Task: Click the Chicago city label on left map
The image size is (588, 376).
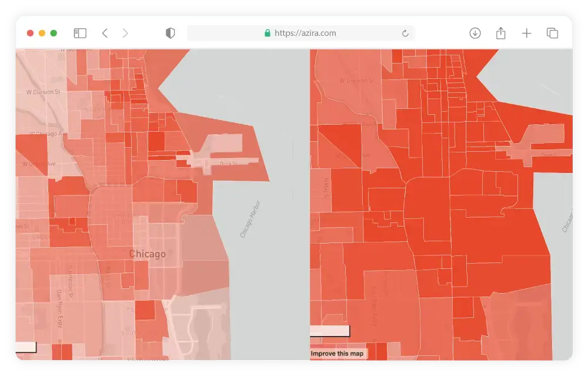Action: (147, 254)
